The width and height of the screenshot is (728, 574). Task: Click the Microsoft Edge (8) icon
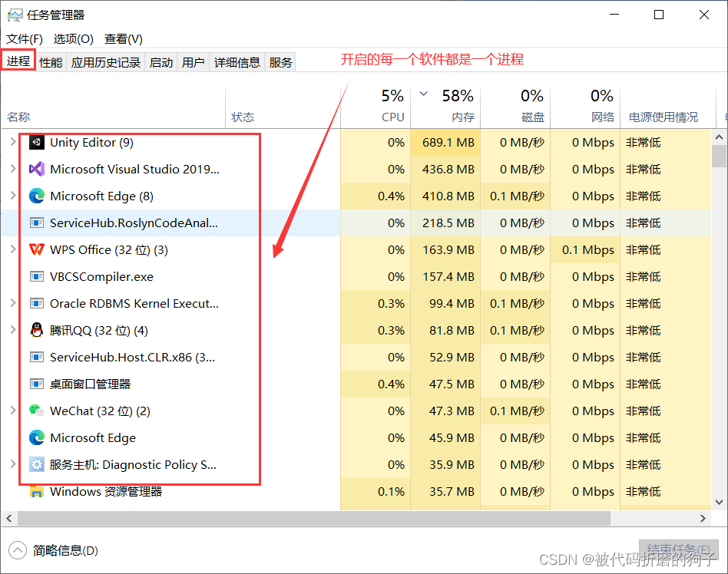point(37,196)
